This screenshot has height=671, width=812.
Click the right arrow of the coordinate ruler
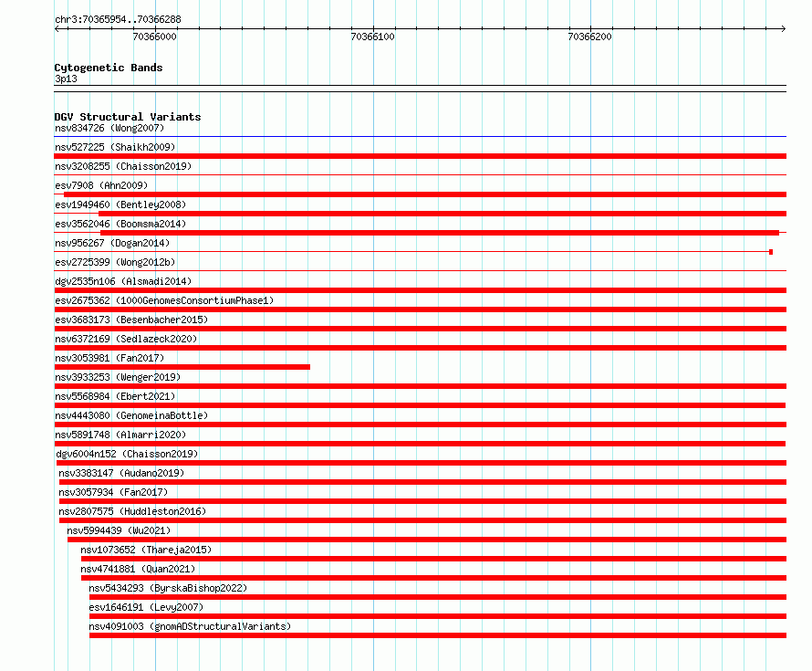pyautogui.click(x=784, y=29)
